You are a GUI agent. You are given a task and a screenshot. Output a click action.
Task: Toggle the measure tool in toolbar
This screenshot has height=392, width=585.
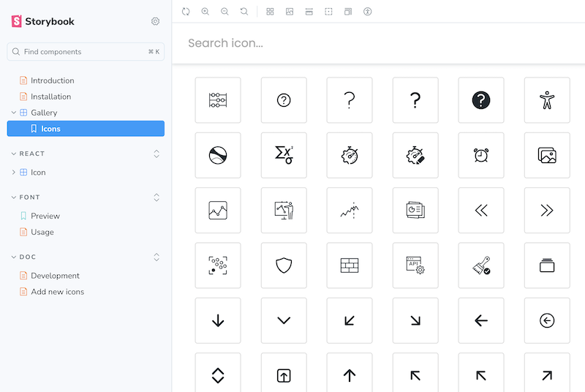coord(309,12)
